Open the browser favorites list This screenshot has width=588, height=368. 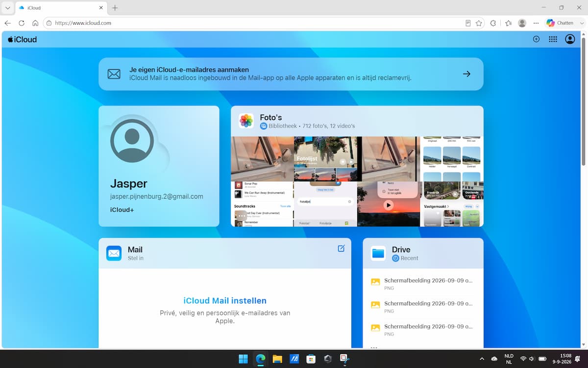click(509, 23)
